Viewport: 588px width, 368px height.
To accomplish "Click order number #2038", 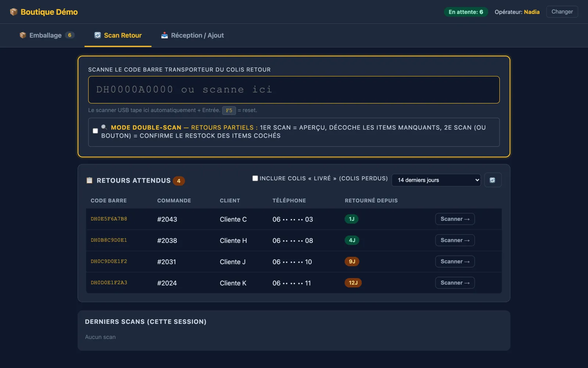I will tap(167, 241).
